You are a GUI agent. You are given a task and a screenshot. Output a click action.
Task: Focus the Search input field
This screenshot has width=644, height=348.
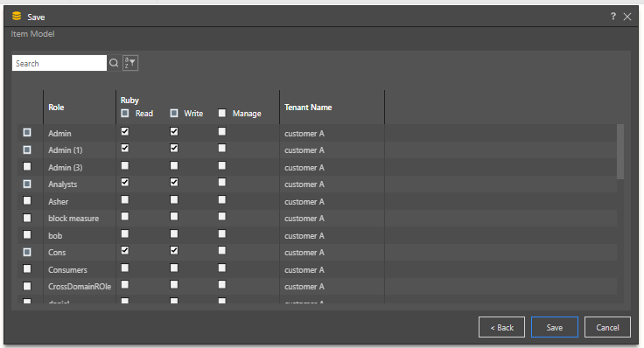coord(59,63)
